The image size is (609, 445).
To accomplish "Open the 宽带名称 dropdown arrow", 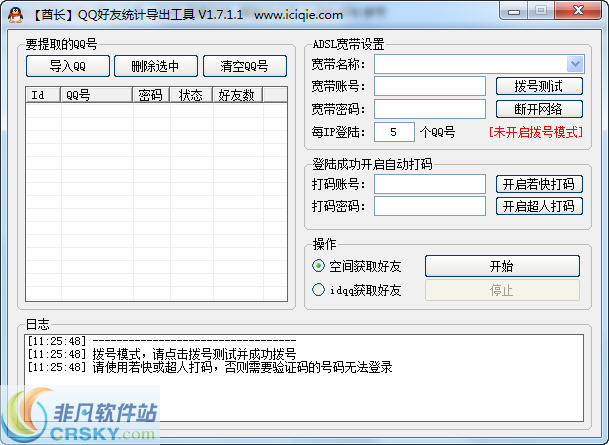I will tap(575, 64).
